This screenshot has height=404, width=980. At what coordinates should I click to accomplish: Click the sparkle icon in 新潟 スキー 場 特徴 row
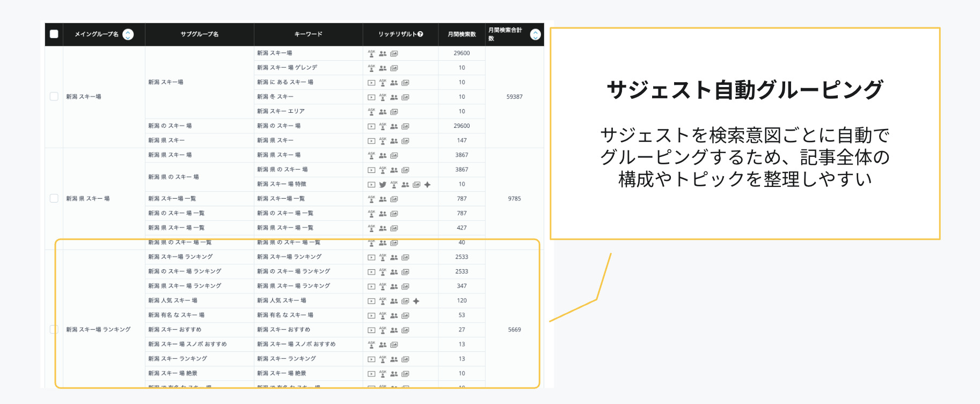[427, 184]
